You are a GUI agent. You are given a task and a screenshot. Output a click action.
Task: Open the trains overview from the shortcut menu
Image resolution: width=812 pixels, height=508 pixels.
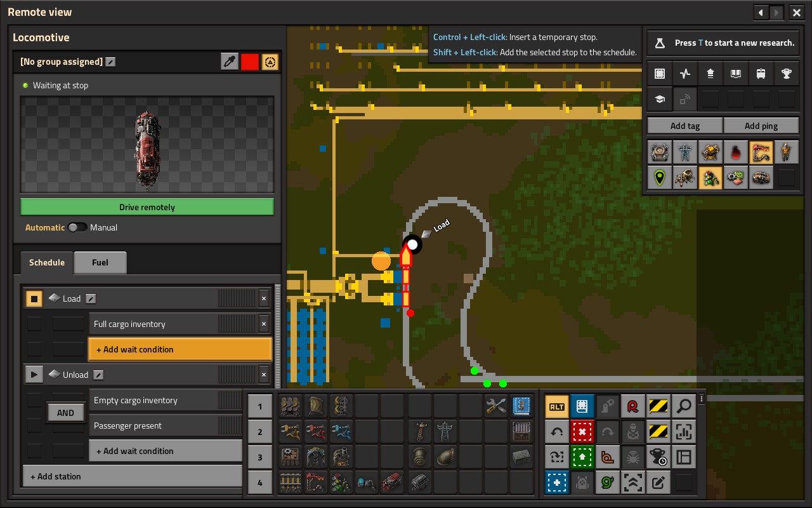(x=761, y=74)
